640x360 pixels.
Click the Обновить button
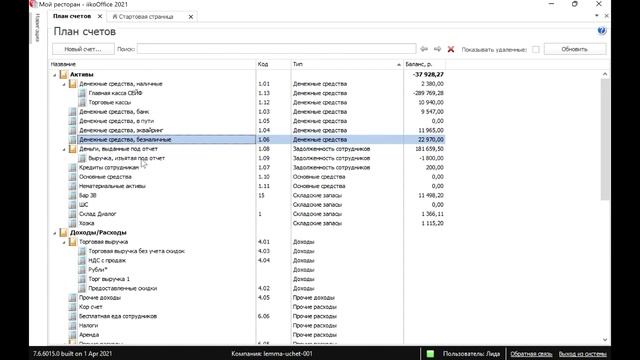575,49
